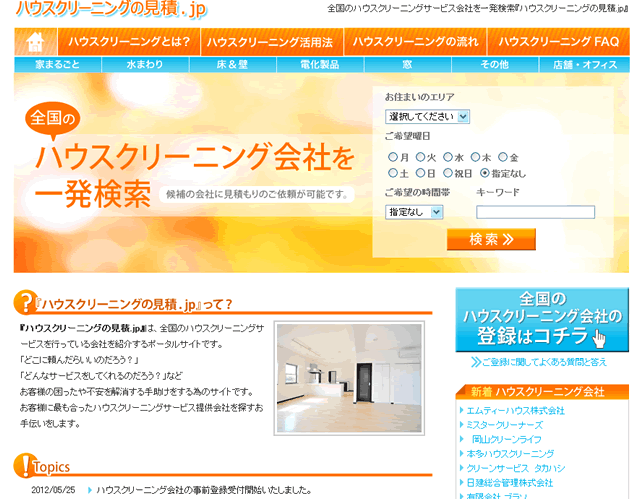The height and width of the screenshot is (503, 640).
Task: Open ミスタークリーナーズ link
Action: pyautogui.click(x=504, y=425)
